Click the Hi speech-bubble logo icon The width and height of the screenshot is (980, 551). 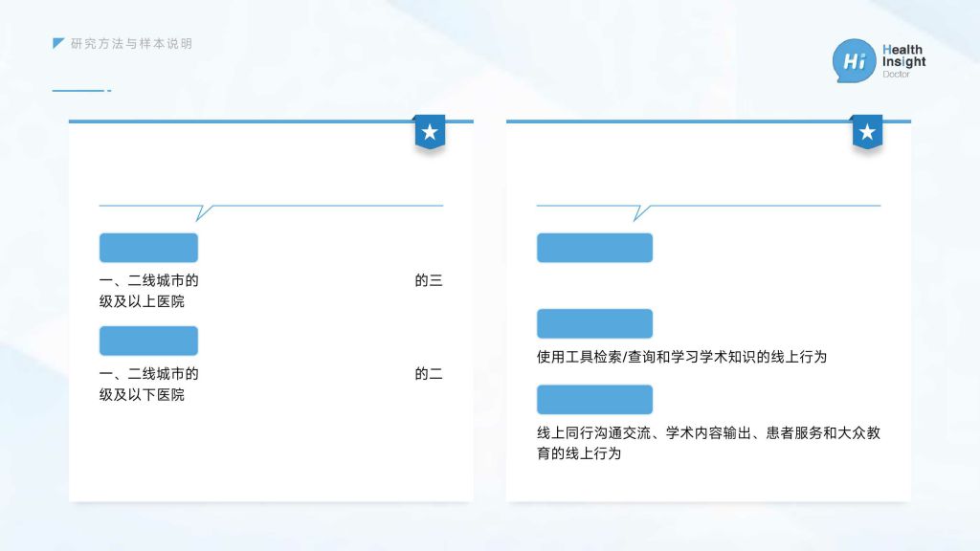(x=854, y=60)
